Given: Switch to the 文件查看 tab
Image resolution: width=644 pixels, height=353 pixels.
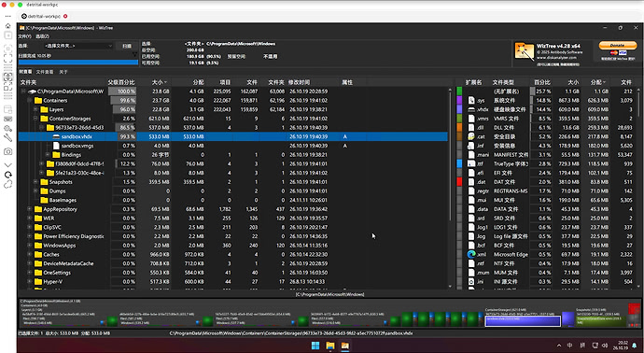Looking at the screenshot, I should pyautogui.click(x=45, y=72).
